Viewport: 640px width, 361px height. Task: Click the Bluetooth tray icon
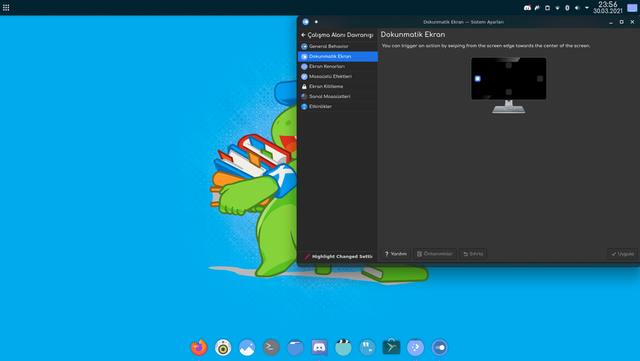567,8
